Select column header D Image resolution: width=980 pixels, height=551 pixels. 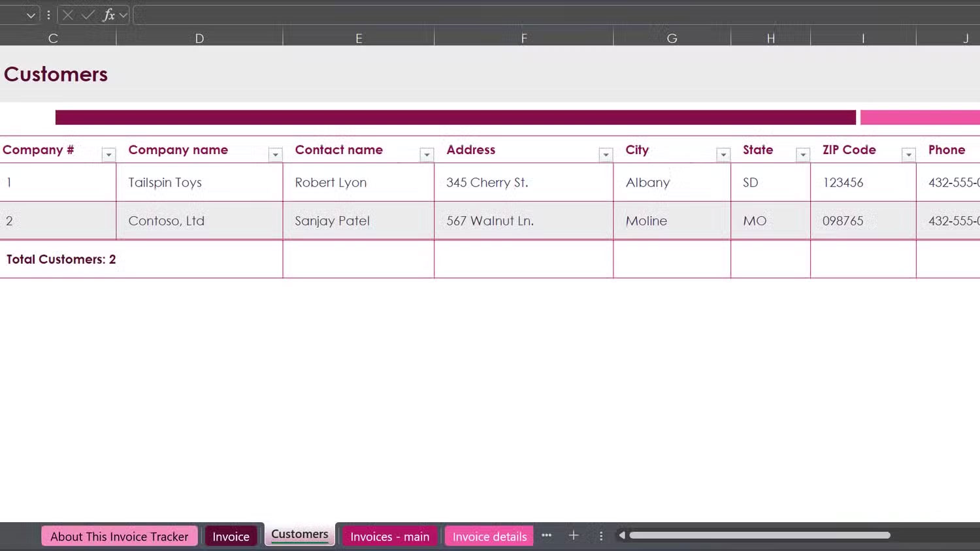(199, 38)
